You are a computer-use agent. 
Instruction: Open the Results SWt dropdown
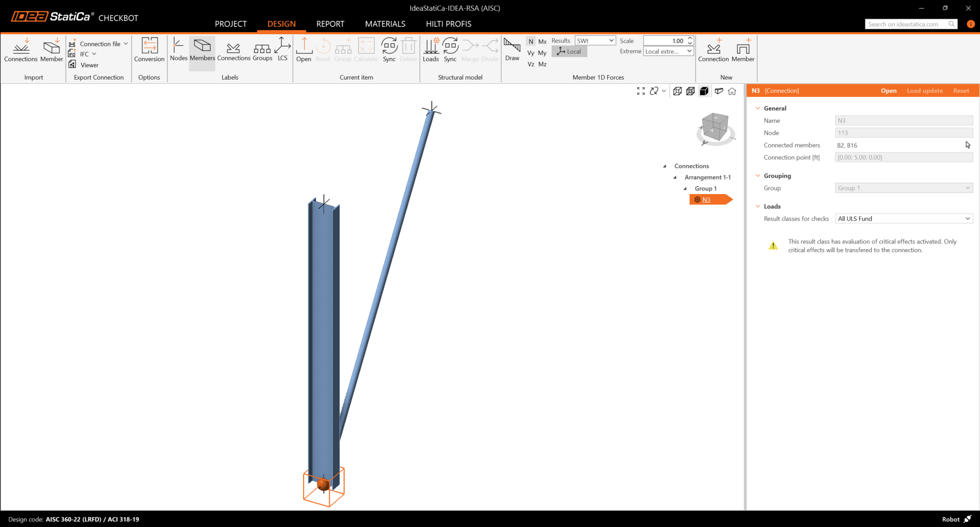pos(595,40)
